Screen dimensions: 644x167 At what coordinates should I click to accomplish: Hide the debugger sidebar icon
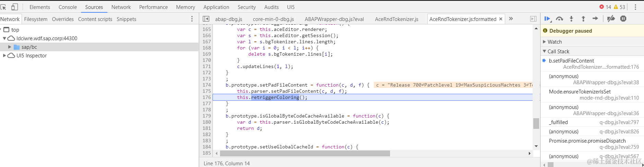(533, 19)
